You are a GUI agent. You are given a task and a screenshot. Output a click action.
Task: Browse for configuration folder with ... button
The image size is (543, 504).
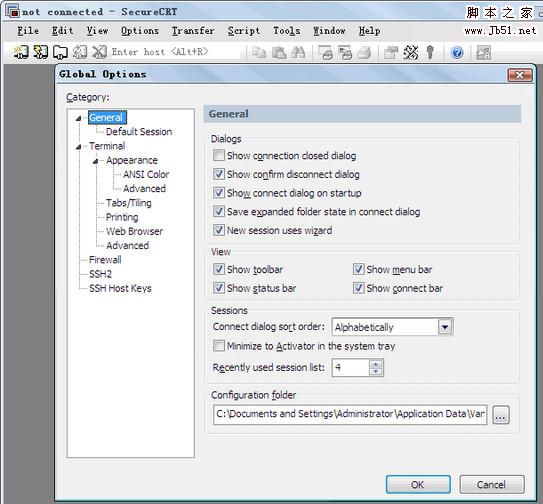pos(500,415)
